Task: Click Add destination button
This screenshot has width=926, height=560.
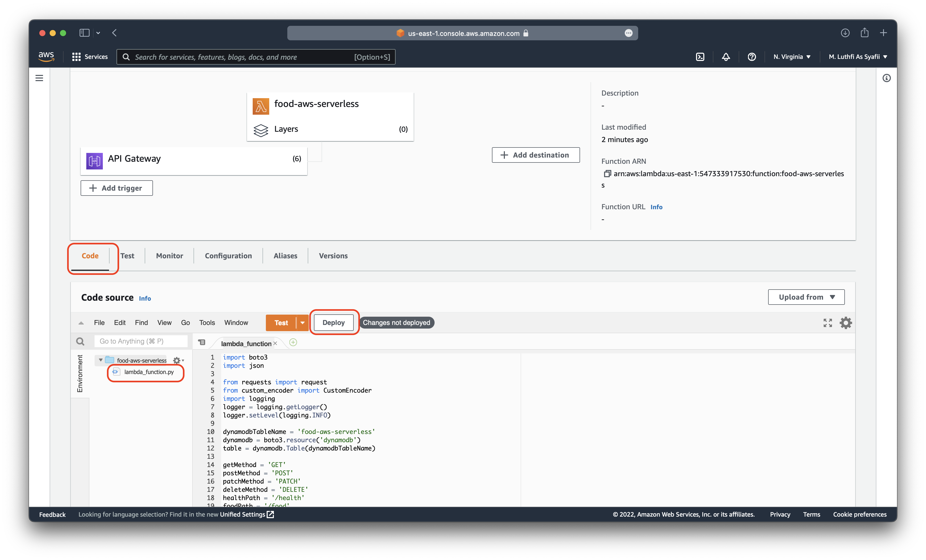Action: (x=536, y=155)
